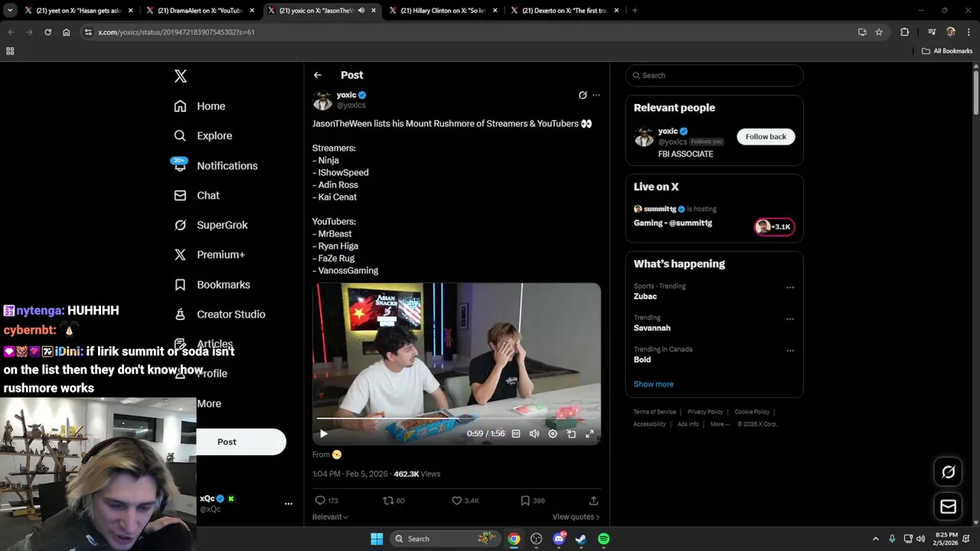Open more options for Bold trend

(790, 350)
